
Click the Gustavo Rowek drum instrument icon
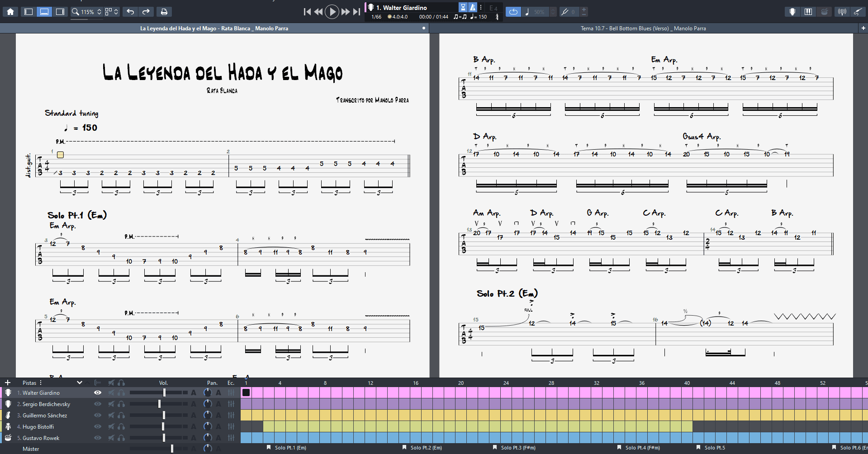point(8,438)
